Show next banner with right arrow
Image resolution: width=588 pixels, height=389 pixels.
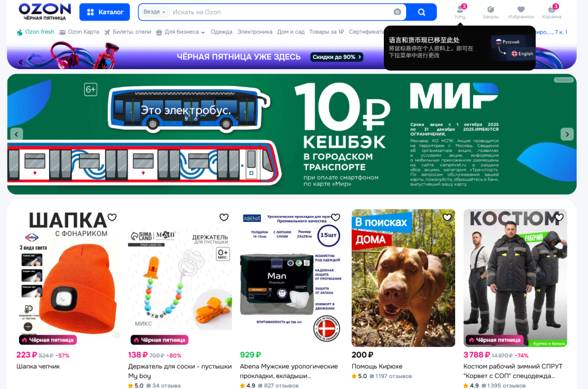567,134
